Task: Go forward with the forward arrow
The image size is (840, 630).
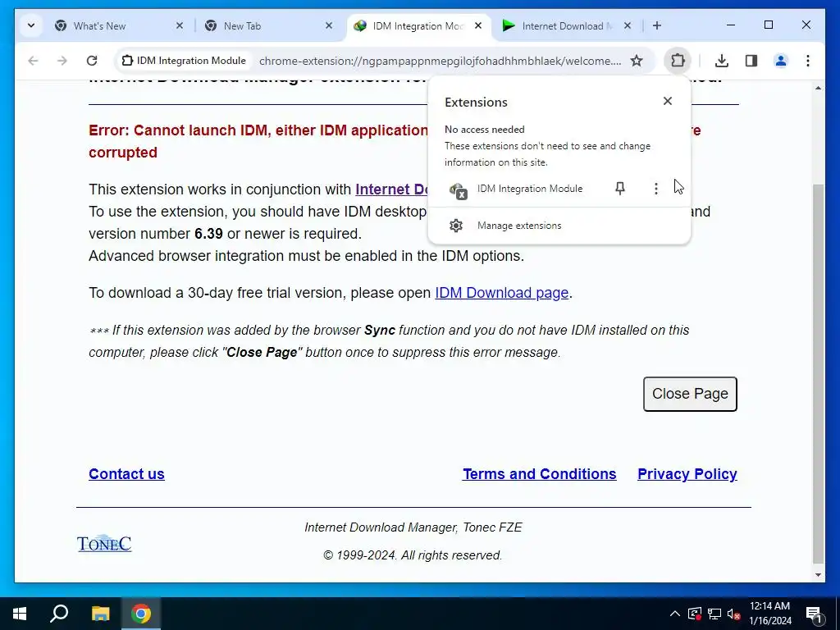Action: (62, 61)
